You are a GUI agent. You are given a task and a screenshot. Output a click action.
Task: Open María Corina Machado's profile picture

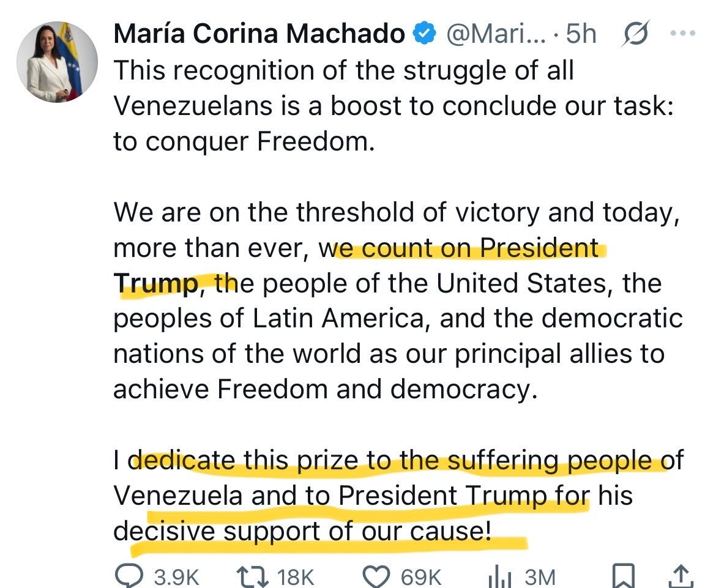tap(56, 62)
